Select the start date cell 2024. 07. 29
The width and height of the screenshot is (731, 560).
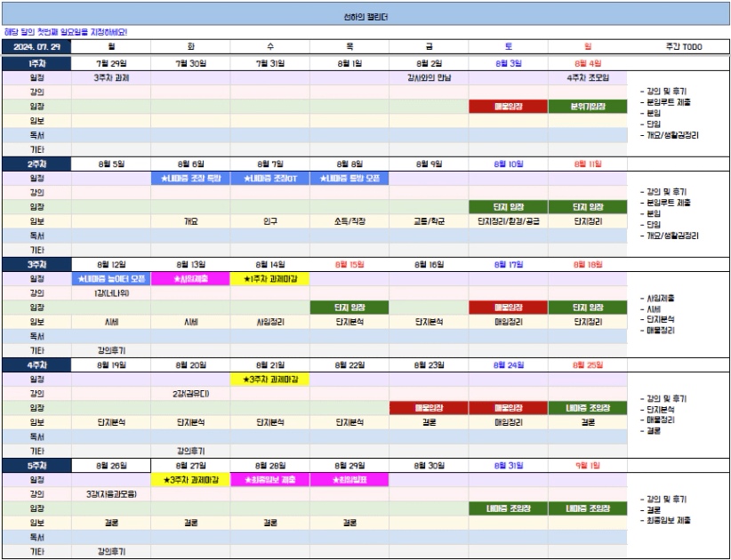tap(36, 46)
